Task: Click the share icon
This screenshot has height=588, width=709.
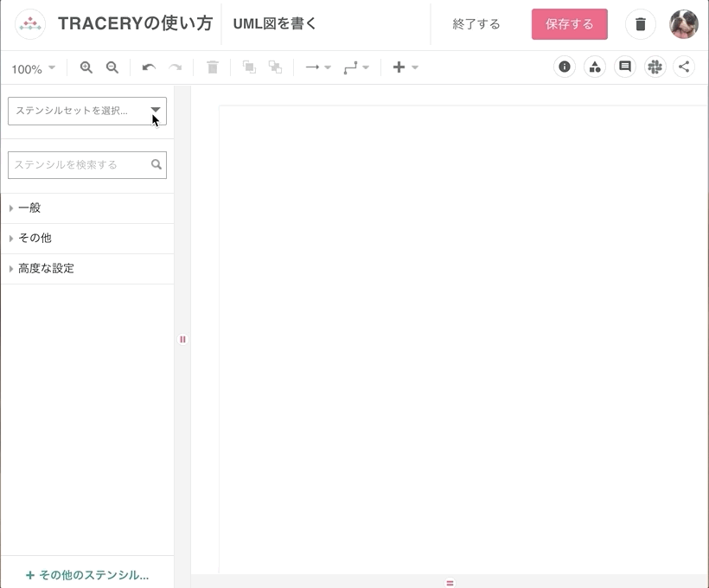Action: coord(684,67)
